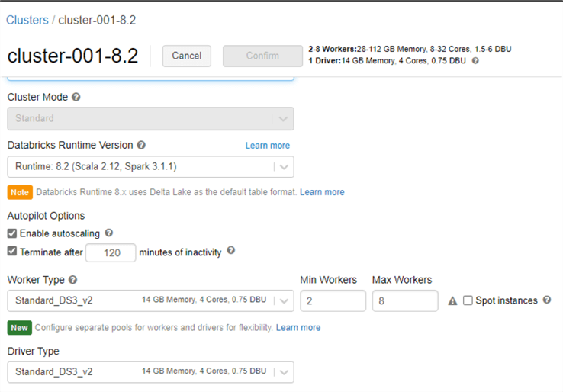Click the Min Workers input field
The image size is (563, 392).
click(x=333, y=300)
